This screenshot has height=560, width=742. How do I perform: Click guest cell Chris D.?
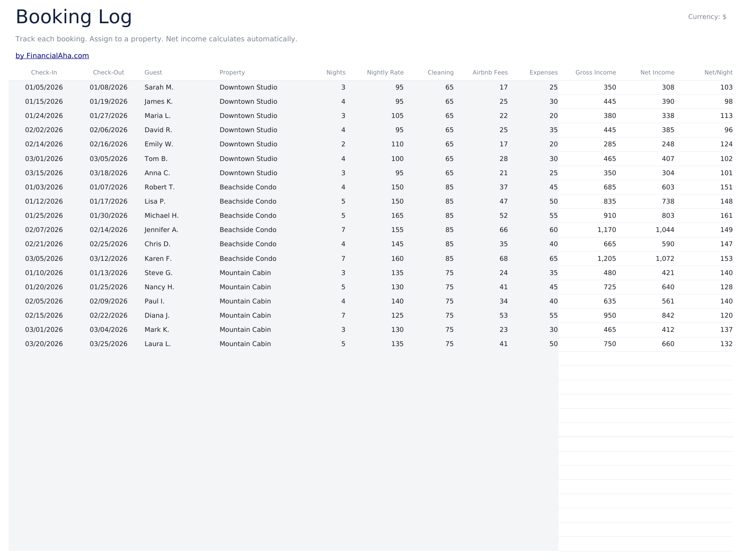click(157, 244)
